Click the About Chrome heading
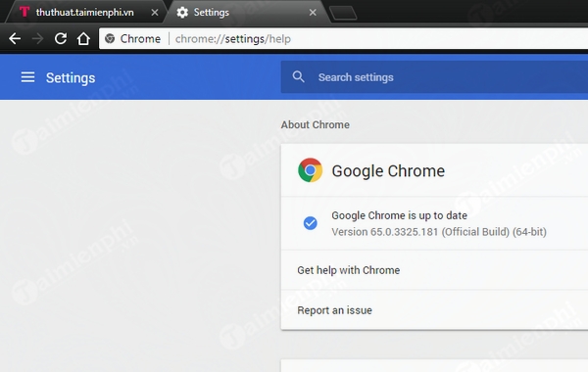The image size is (588, 372). click(x=315, y=124)
